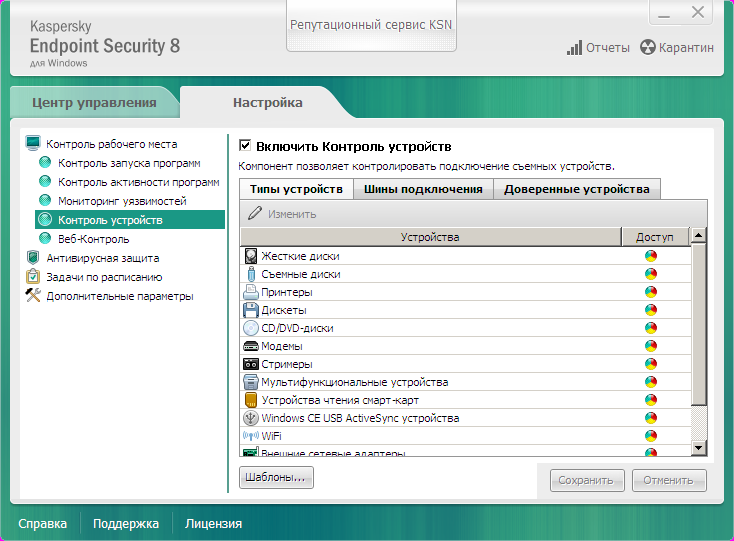The image size is (734, 541).
Task: Select Дополнительные параметры in the tree
Action: (x=120, y=296)
